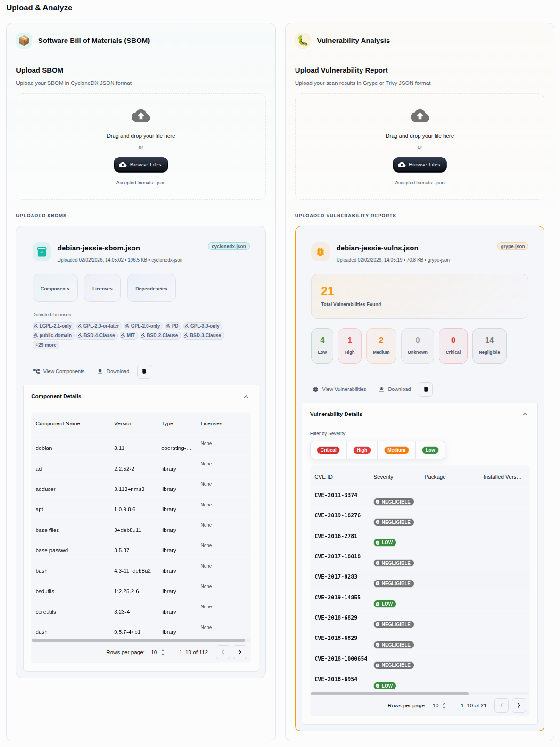Image resolution: width=560 pixels, height=747 pixels.
Task: Click the CVE-2019-14855 row ID
Action: click(338, 598)
